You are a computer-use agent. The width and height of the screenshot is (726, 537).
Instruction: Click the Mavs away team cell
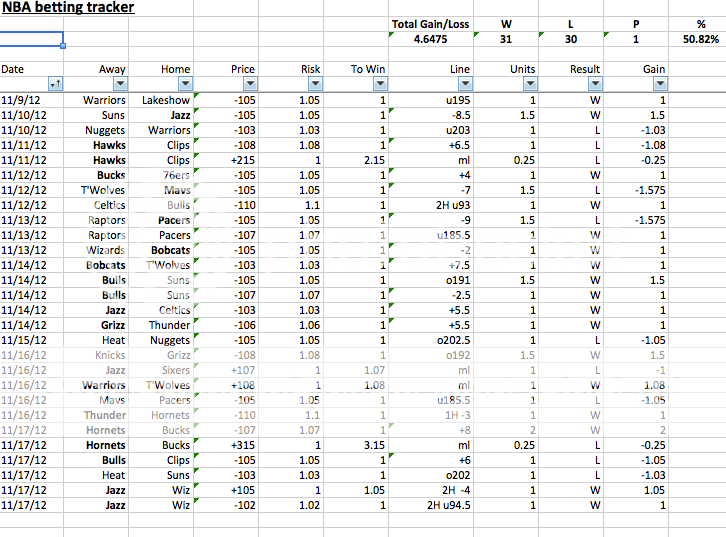click(96, 400)
